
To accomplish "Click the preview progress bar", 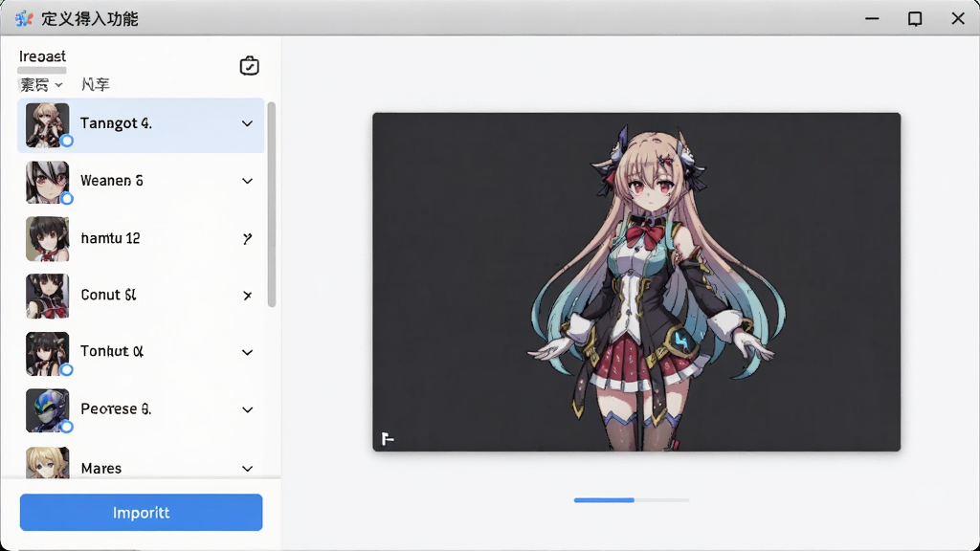I will pos(632,499).
